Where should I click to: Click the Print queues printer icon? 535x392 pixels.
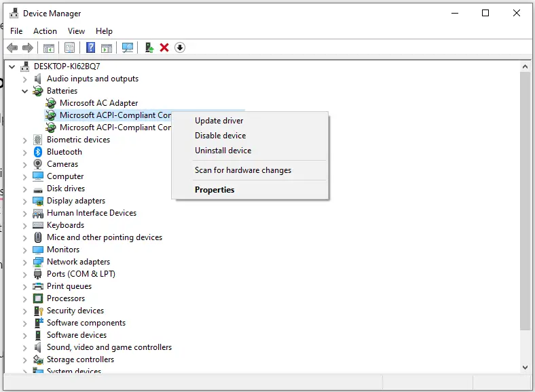38,286
